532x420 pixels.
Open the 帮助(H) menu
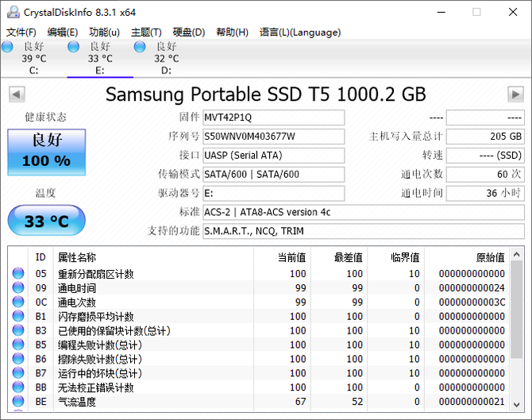(x=232, y=33)
